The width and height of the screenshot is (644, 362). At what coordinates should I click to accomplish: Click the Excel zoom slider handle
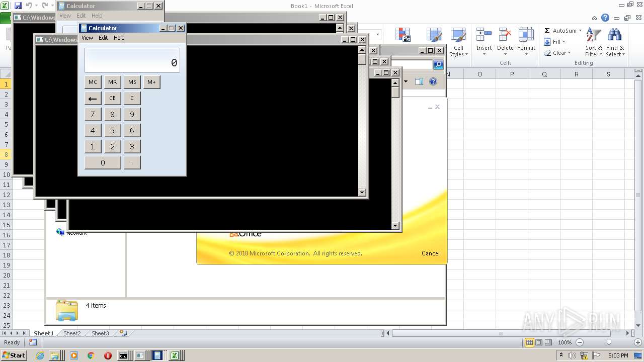click(x=609, y=342)
